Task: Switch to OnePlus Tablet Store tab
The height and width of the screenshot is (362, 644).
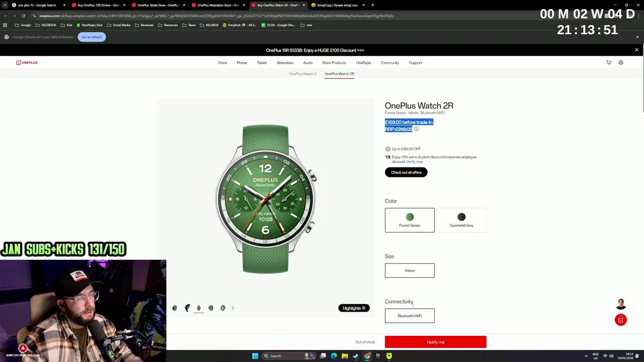Action: (x=158, y=5)
